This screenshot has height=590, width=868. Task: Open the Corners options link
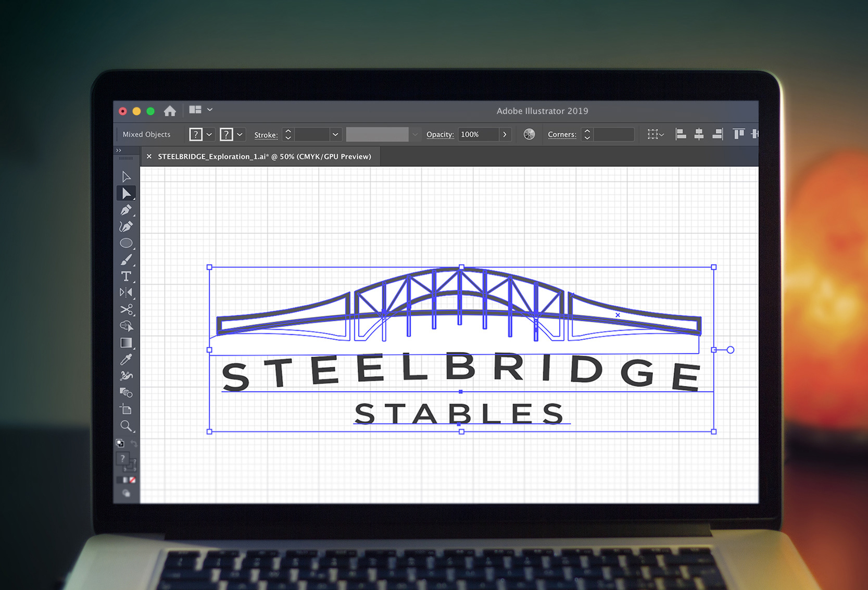coord(562,134)
